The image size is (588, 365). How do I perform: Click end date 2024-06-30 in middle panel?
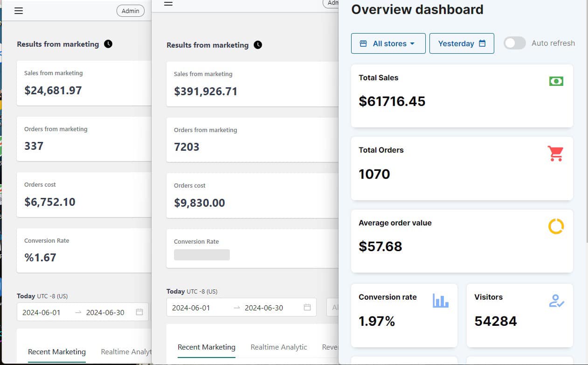(x=264, y=308)
